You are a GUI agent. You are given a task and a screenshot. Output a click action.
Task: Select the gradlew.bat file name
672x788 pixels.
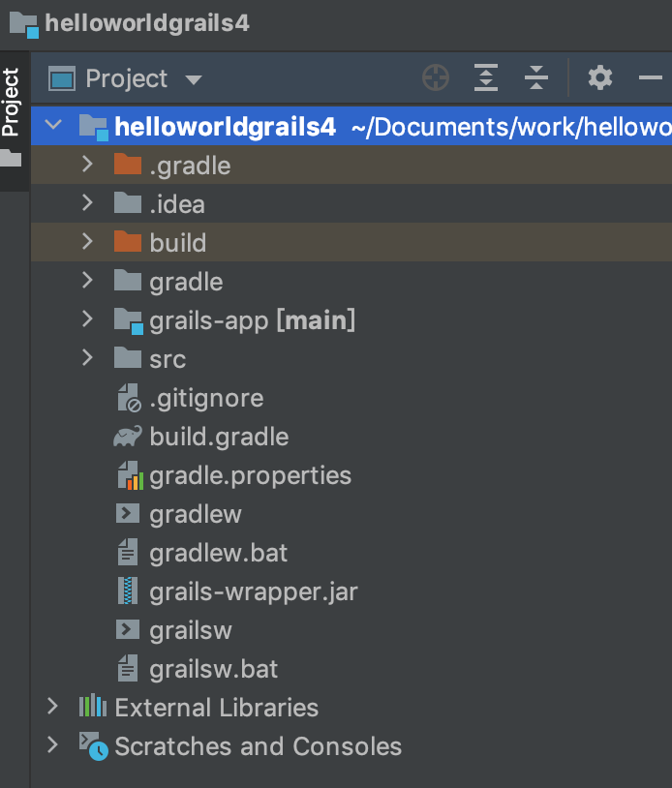[218, 553]
